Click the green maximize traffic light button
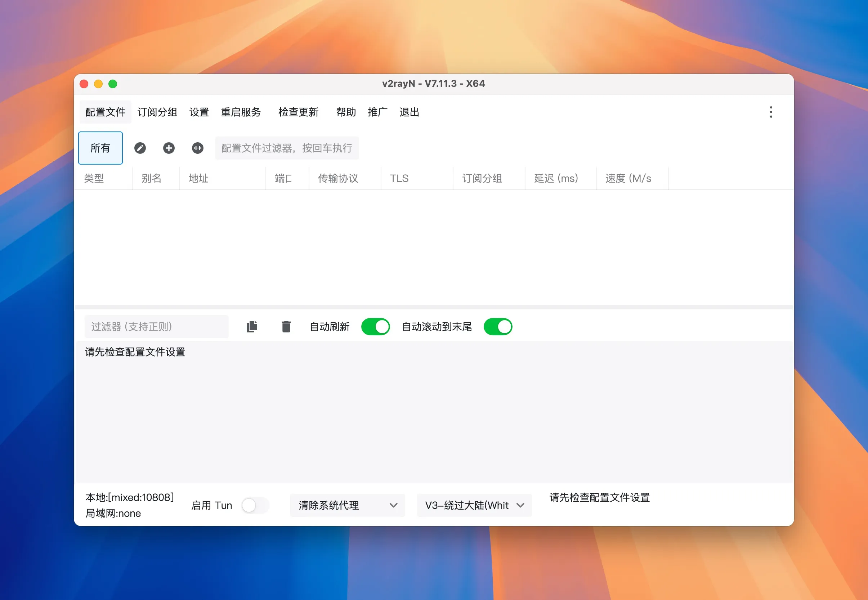This screenshot has height=600, width=868. (113, 84)
